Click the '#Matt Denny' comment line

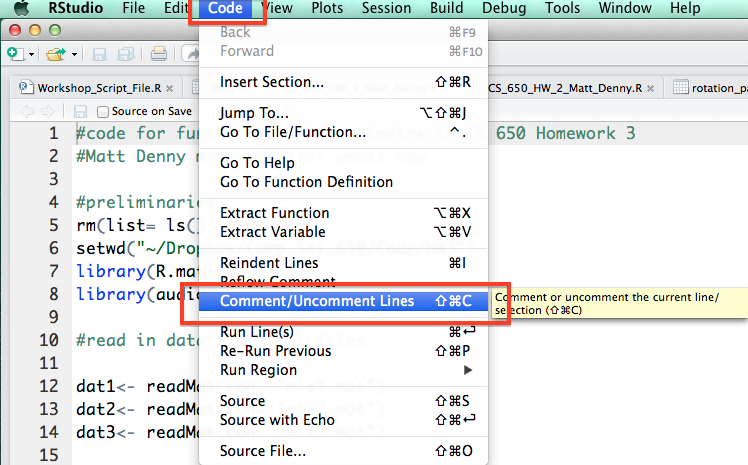pyautogui.click(x=131, y=156)
